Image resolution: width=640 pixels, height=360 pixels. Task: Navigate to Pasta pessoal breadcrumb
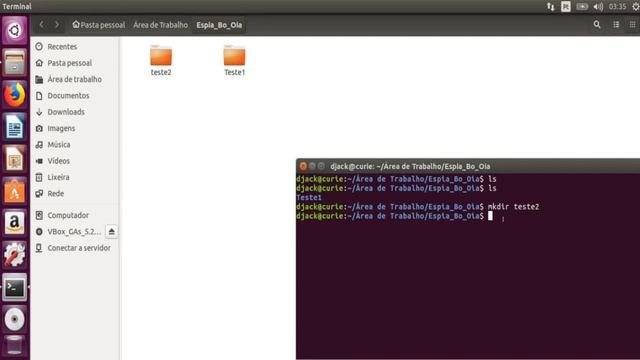click(x=99, y=25)
